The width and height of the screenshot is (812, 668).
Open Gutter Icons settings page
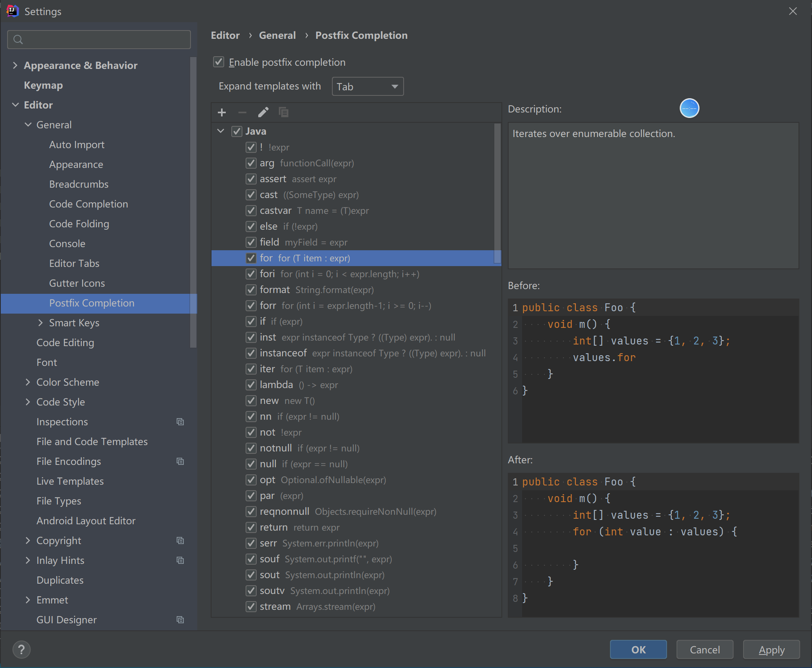77,283
